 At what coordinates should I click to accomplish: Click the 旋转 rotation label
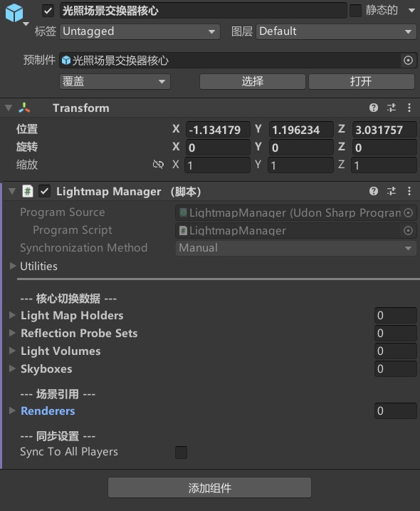pos(27,147)
